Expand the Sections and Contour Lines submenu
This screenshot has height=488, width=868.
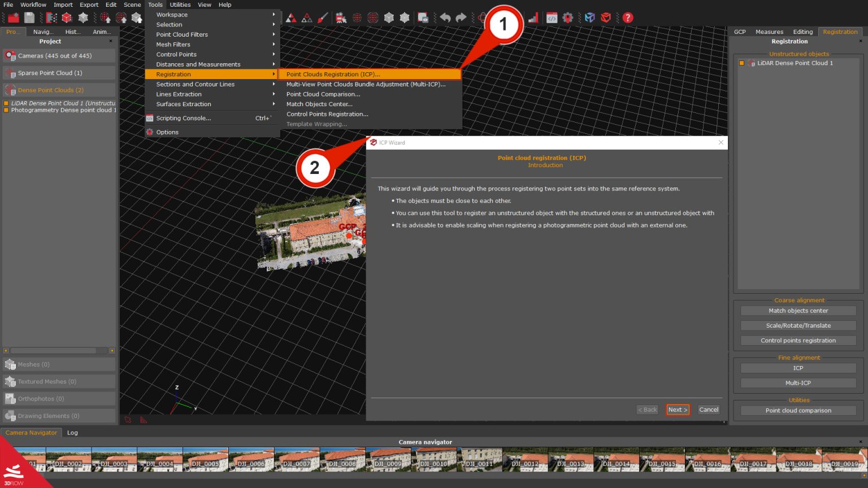(x=195, y=84)
